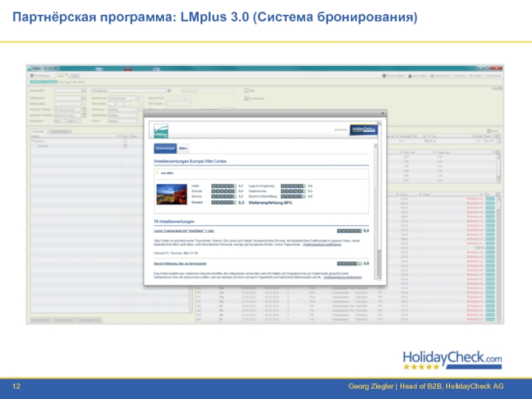Toggle the Teneriffa region checkbox
Image resolution: width=532 pixels, height=399 pixels.
tap(125, 146)
